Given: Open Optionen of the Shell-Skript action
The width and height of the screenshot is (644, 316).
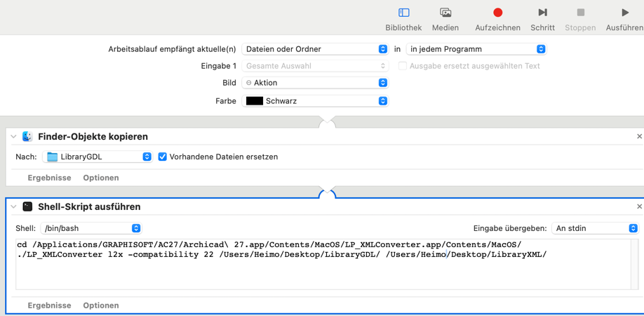Looking at the screenshot, I should tap(101, 305).
